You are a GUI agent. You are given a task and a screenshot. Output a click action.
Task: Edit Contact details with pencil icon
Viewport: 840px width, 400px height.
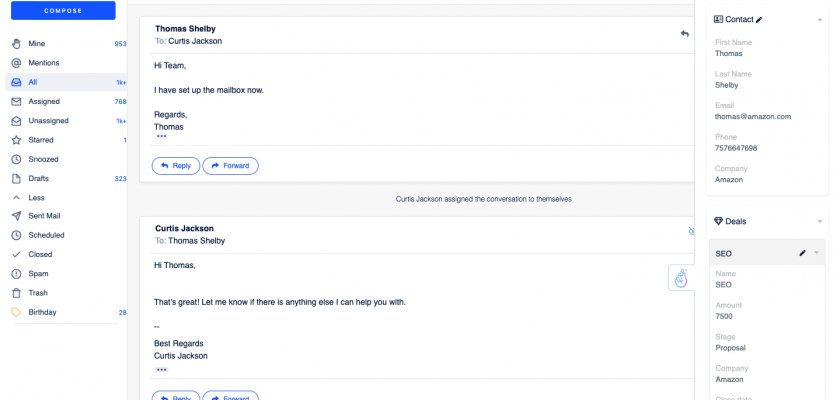pos(759,19)
